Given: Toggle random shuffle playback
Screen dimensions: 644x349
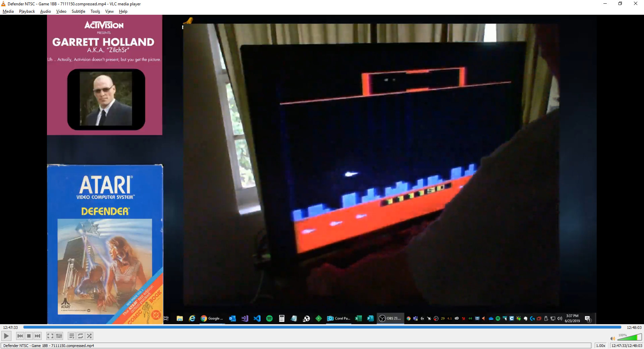Looking at the screenshot, I should 89,336.
